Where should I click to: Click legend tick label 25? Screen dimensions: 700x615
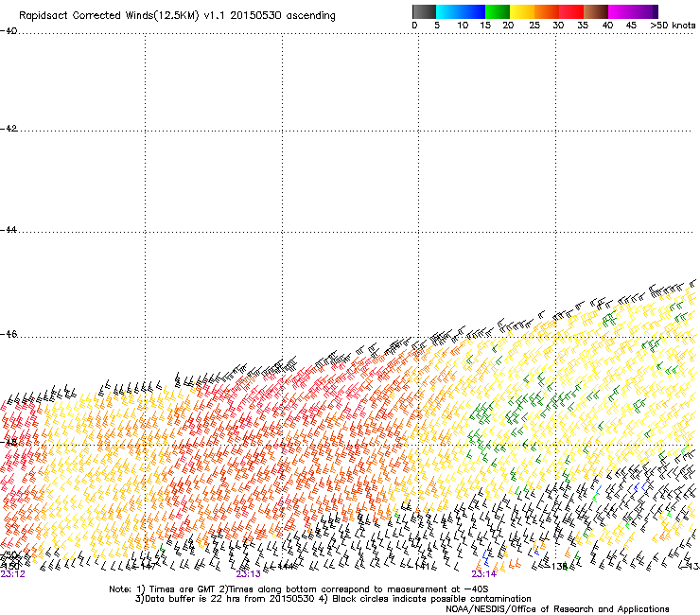(534, 26)
